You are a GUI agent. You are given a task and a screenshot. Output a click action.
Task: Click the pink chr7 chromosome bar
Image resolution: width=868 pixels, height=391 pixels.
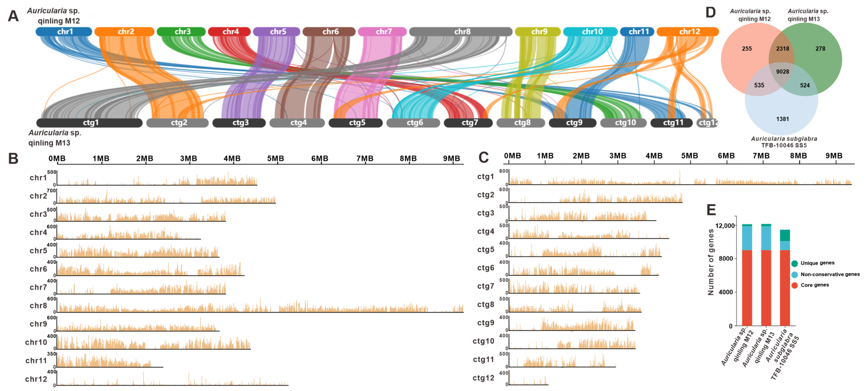point(383,32)
